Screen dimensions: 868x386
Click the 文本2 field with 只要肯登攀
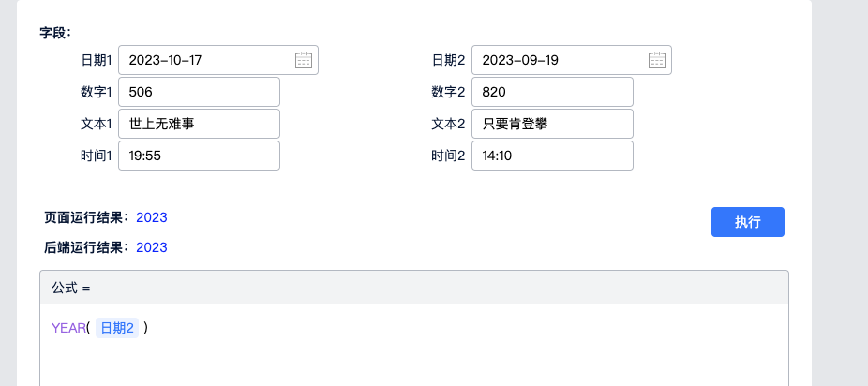point(551,124)
